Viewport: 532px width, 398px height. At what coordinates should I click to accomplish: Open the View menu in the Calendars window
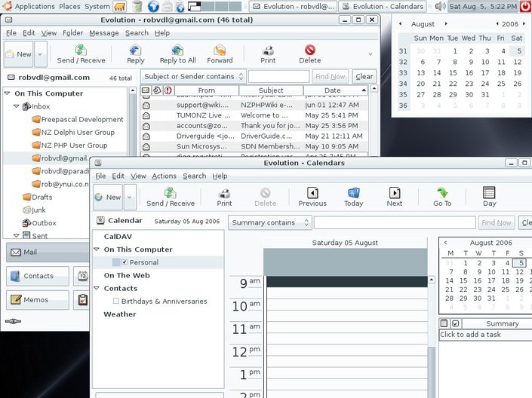[x=138, y=176]
